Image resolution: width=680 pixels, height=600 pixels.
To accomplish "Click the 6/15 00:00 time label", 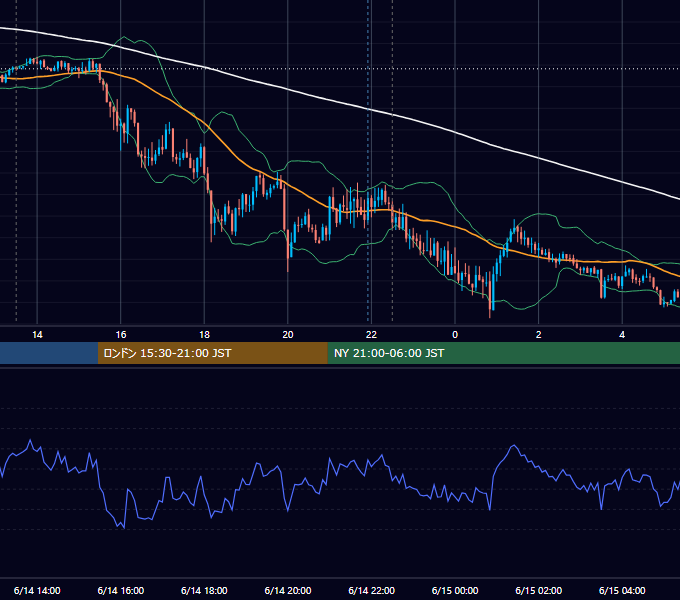I will tap(455, 590).
